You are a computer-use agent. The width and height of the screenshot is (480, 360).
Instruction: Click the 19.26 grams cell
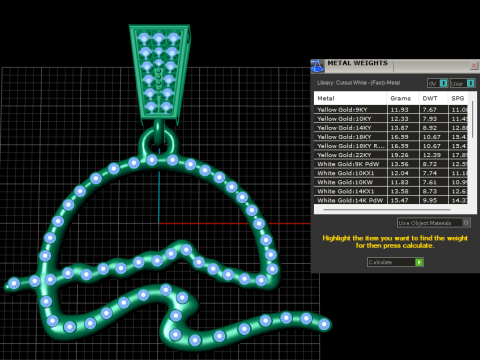click(403, 155)
